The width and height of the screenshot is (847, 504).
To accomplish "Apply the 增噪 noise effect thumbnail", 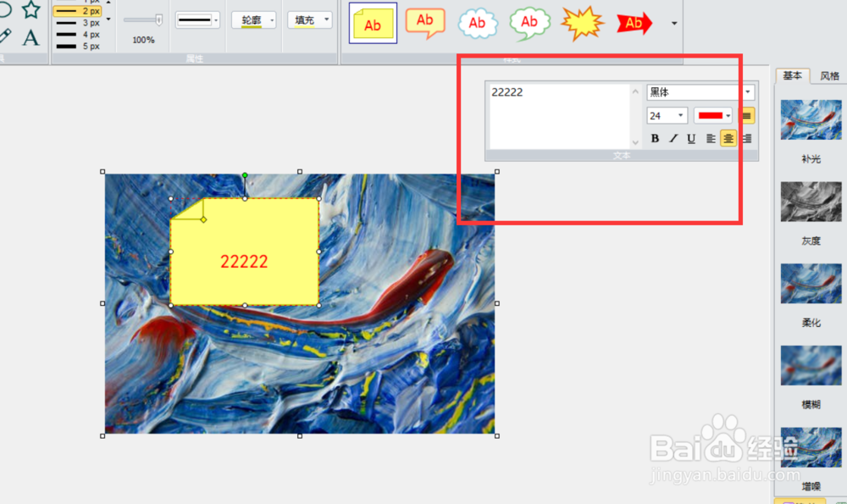I will (x=811, y=447).
